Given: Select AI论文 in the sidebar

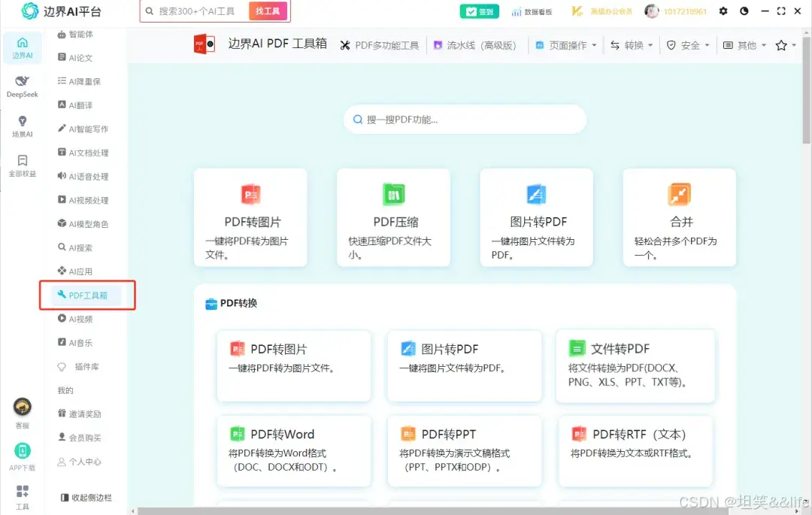Looking at the screenshot, I should coord(76,57).
